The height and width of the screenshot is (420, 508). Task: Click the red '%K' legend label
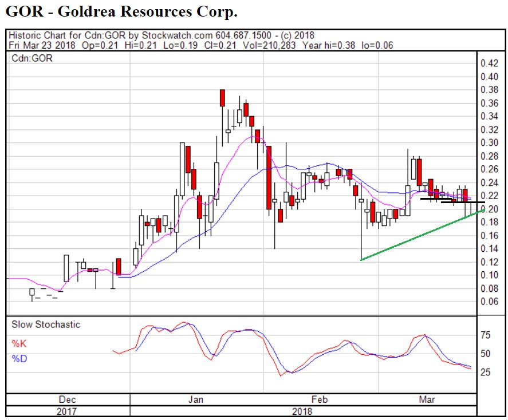[x=19, y=343]
